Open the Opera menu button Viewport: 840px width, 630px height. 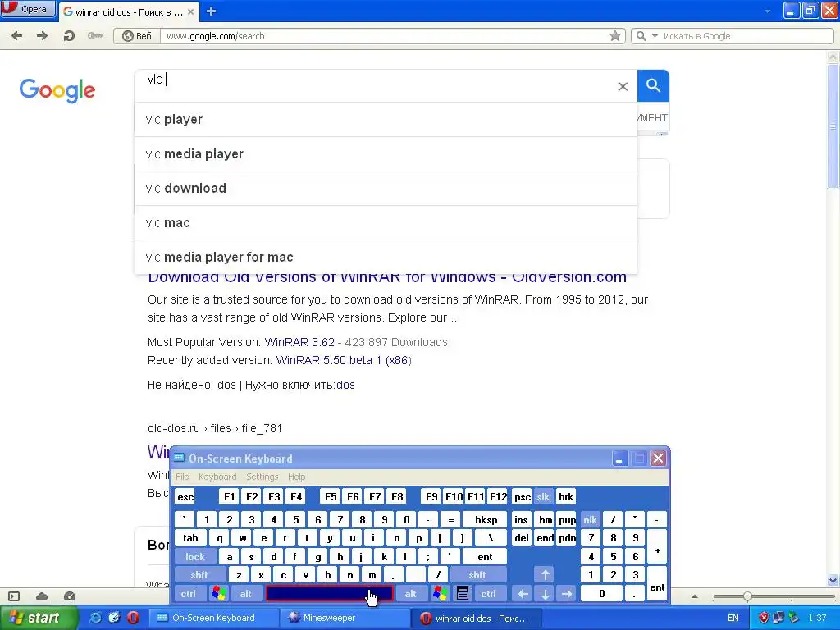click(x=28, y=8)
